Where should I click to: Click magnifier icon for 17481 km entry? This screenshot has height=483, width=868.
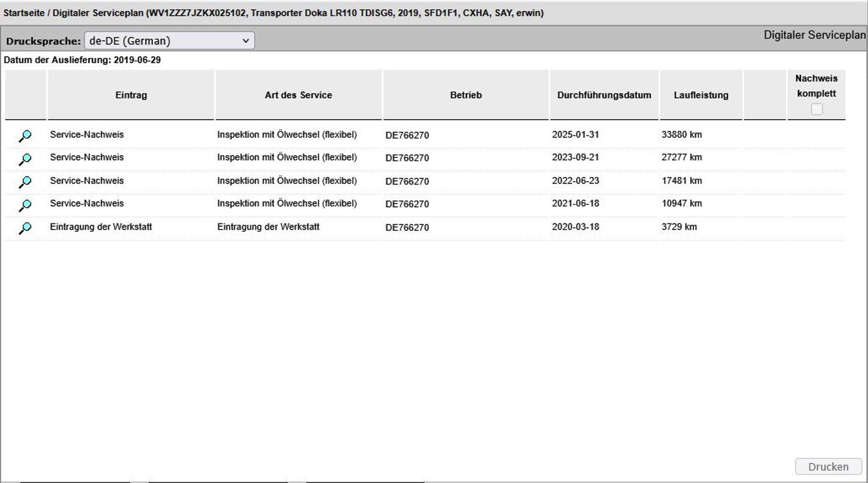point(25,182)
